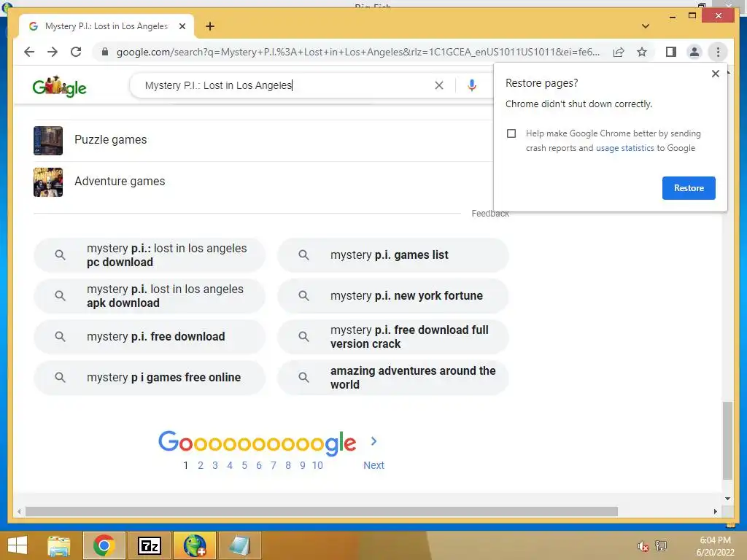
Task: Click the muted volume tray icon
Action: coord(643,546)
